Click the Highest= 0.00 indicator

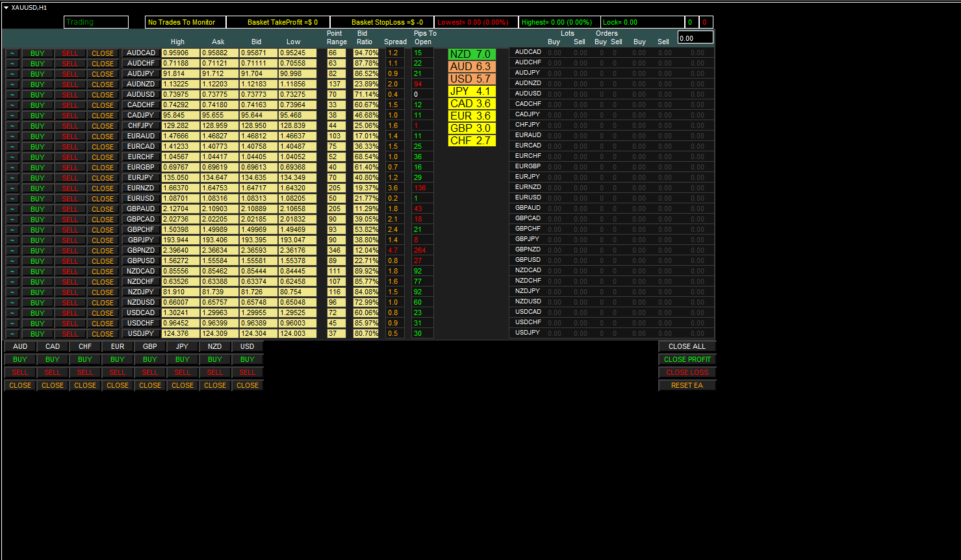tap(559, 22)
